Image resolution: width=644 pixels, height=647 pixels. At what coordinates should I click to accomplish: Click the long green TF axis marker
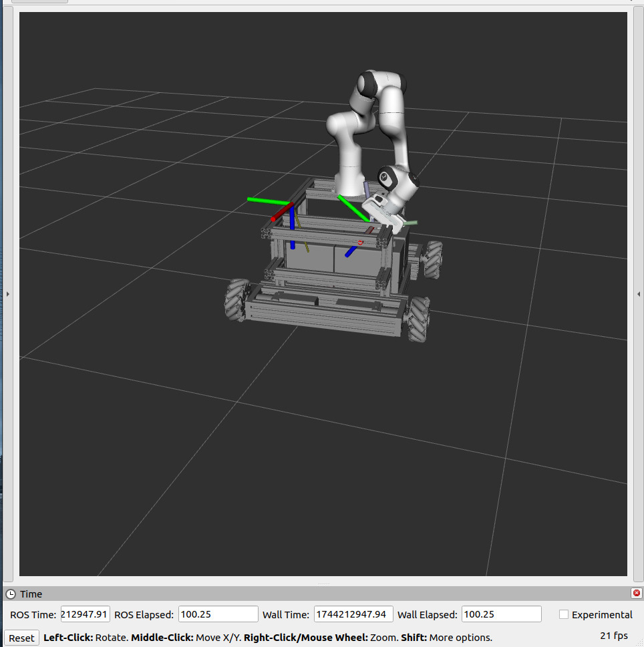(267, 201)
